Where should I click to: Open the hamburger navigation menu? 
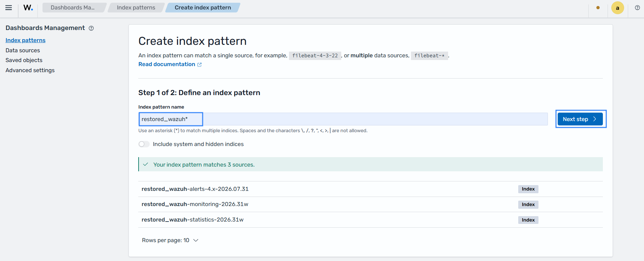[9, 8]
